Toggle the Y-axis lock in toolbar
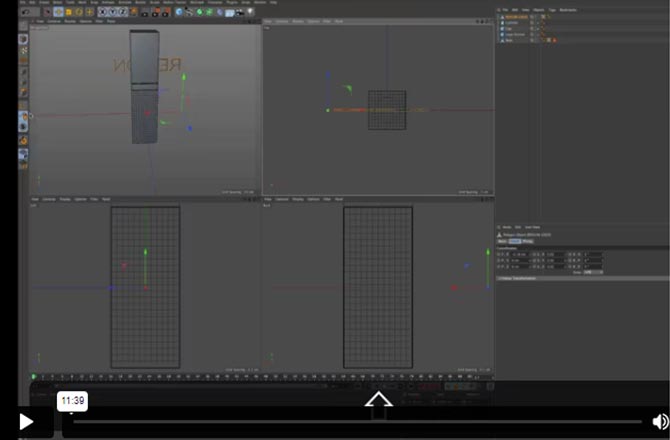The image size is (670, 440). 114,12
